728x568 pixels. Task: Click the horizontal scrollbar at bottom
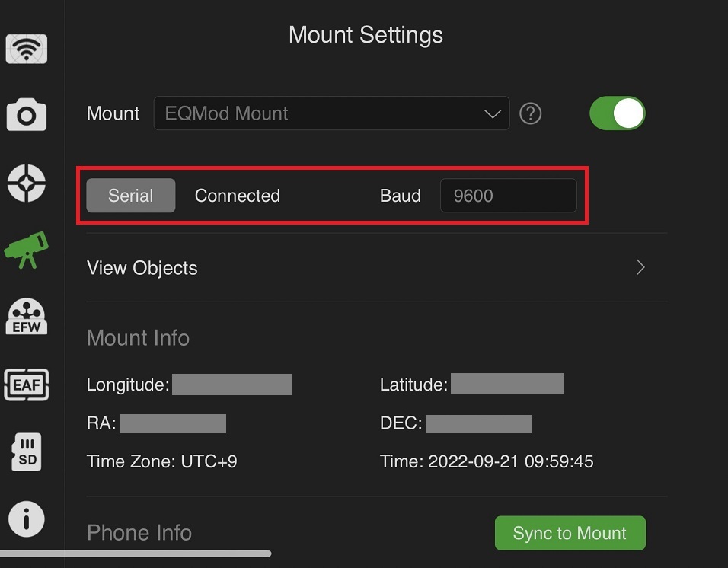pos(136,554)
